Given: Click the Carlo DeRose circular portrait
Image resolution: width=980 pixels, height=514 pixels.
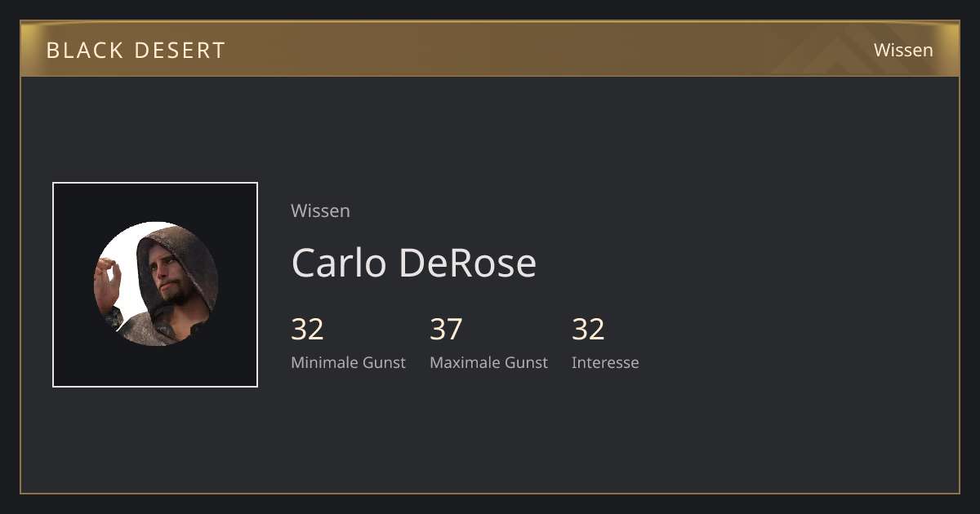Looking at the screenshot, I should (x=155, y=284).
